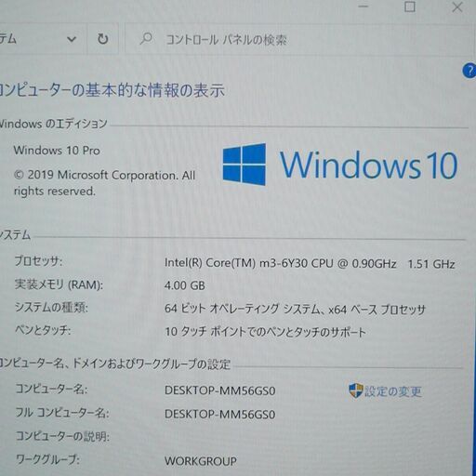Open the blue help question mark icon
This screenshot has width=476, height=476.
coord(469,71)
